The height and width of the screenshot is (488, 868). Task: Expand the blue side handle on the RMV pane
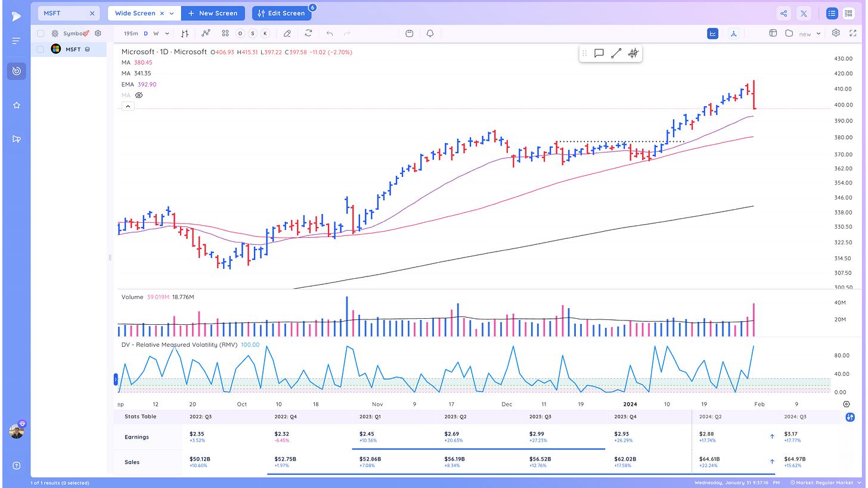116,380
